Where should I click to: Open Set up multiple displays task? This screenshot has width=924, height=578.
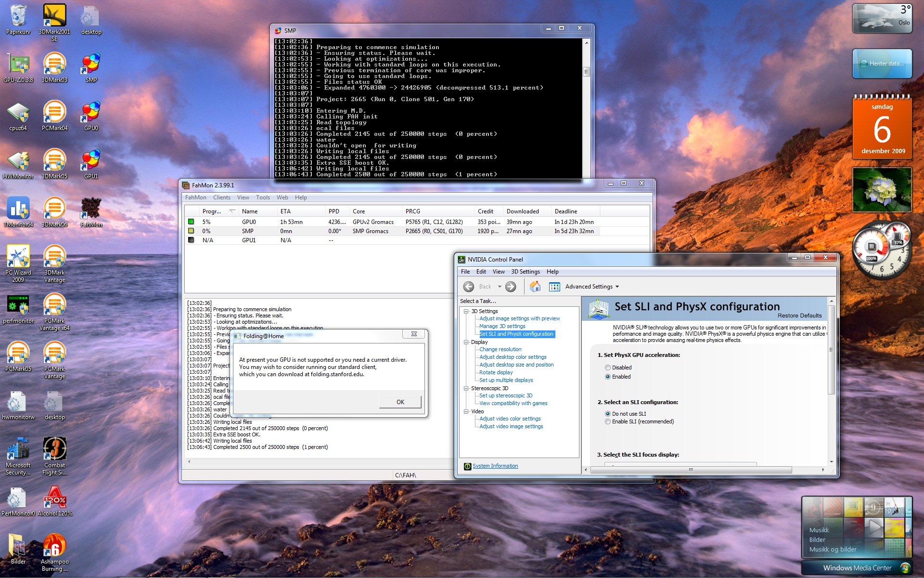[506, 380]
